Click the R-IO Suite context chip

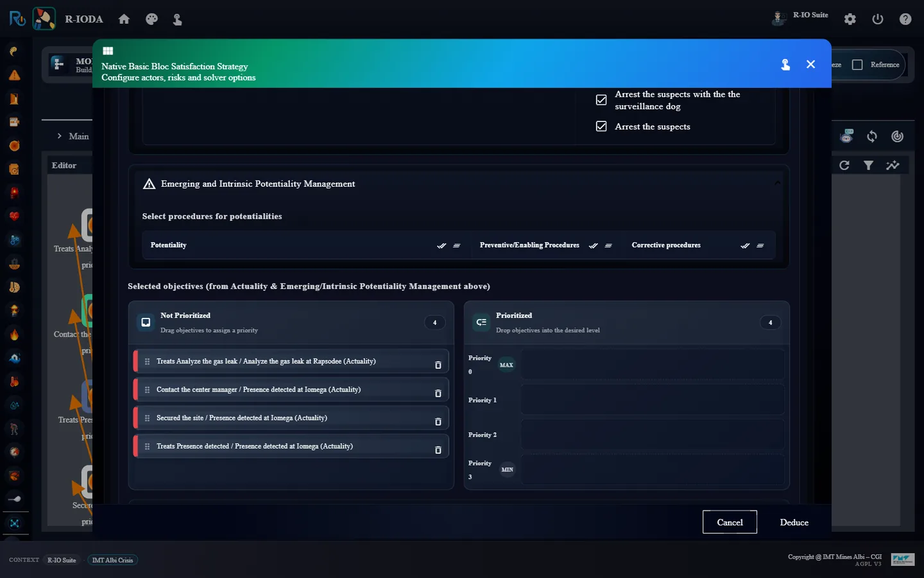pyautogui.click(x=62, y=560)
